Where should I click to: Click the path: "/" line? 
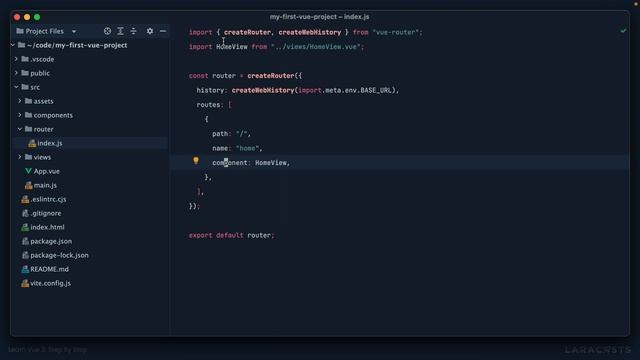[x=231, y=134]
